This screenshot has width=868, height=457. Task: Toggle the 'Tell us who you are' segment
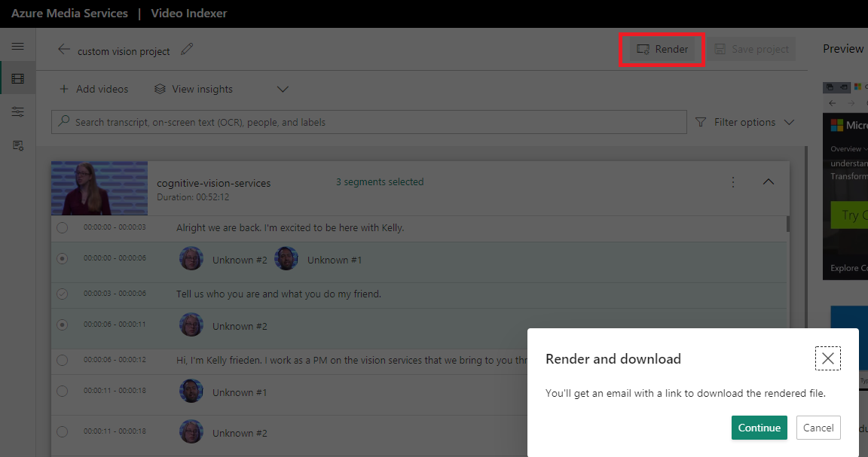point(62,294)
